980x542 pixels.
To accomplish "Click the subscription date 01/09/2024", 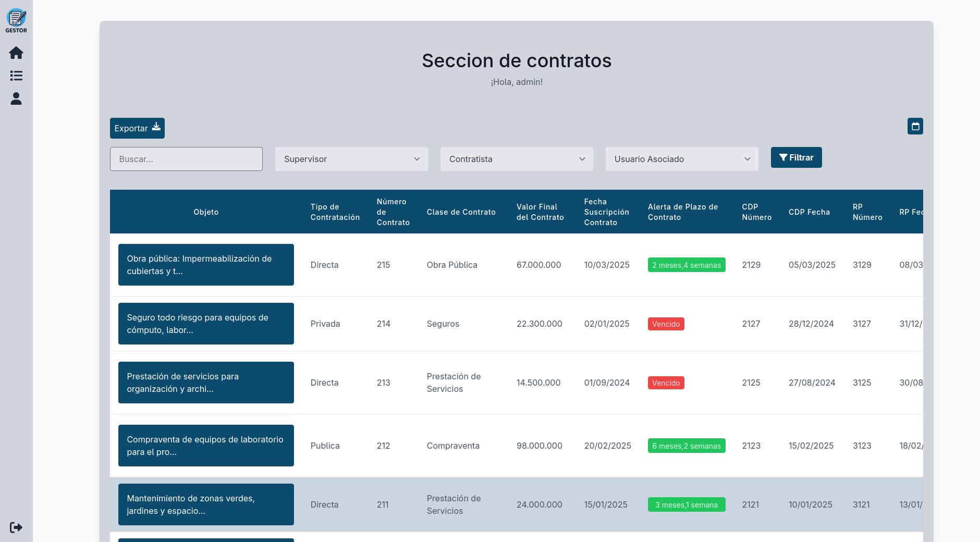I will 607,383.
